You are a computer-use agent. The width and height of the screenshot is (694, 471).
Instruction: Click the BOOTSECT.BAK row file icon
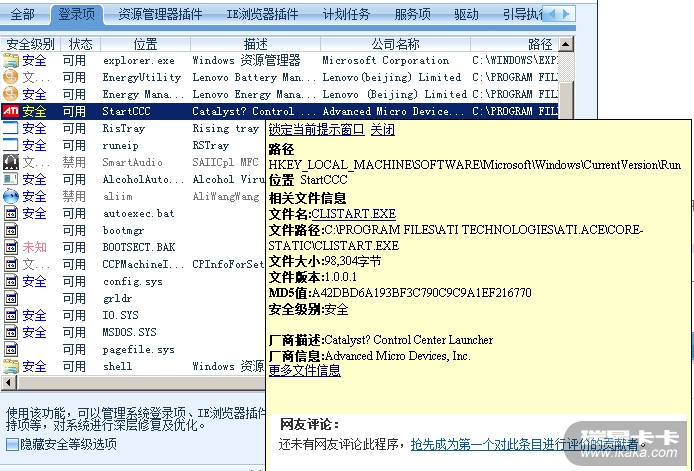click(x=11, y=247)
